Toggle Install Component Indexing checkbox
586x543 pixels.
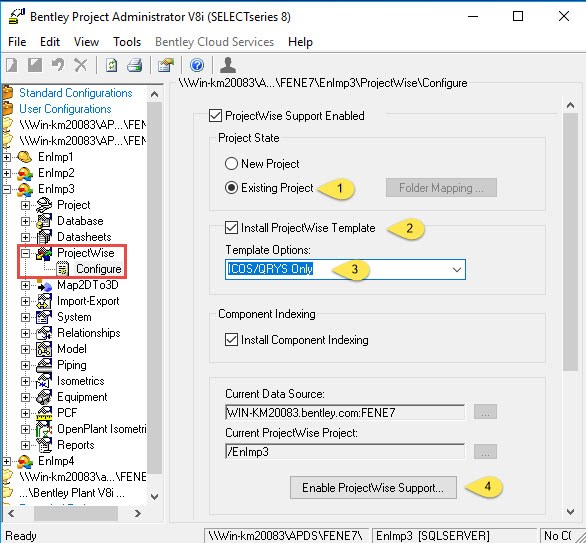coord(231,340)
